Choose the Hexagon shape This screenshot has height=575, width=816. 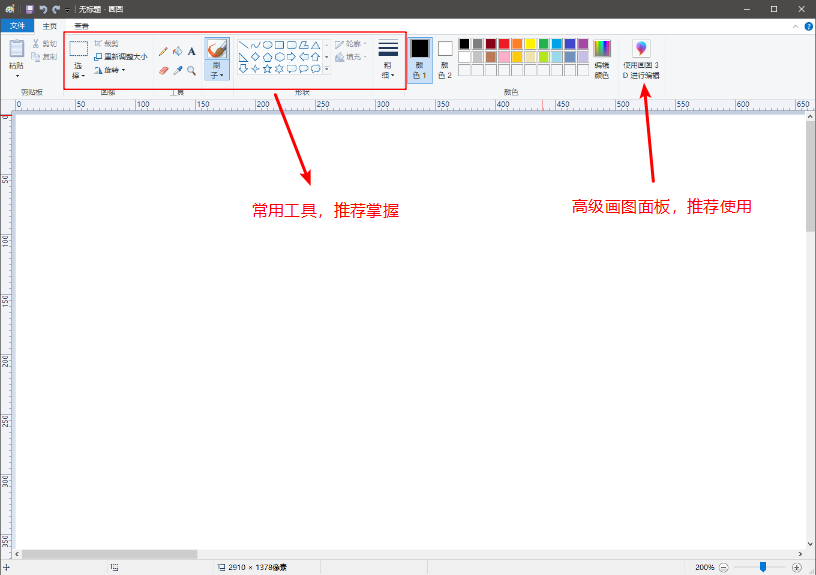279,57
